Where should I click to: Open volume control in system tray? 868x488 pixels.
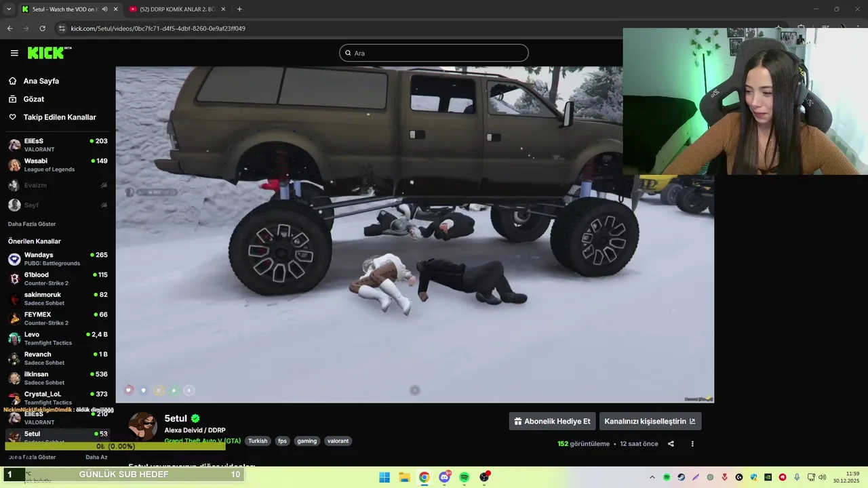click(x=823, y=477)
